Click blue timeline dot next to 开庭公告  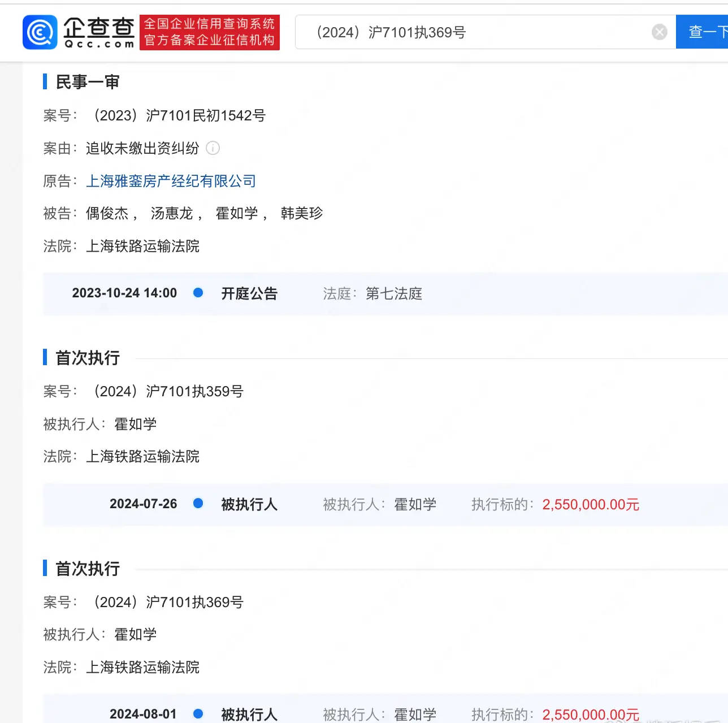click(198, 293)
